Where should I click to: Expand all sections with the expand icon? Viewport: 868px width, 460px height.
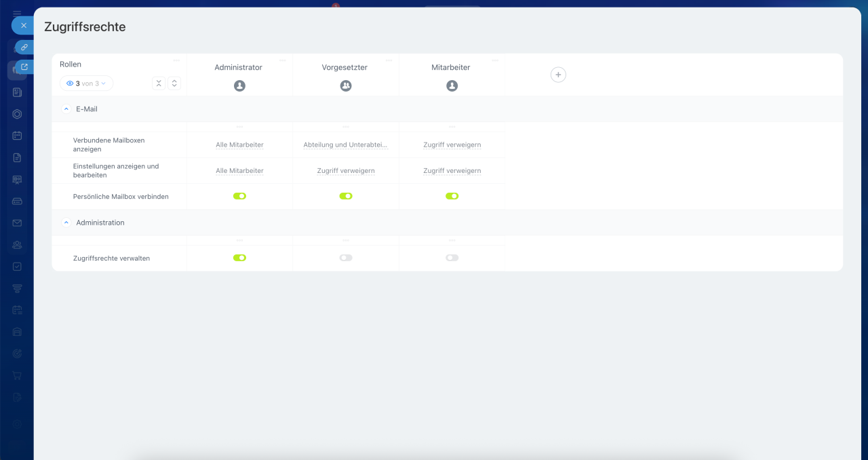(174, 83)
